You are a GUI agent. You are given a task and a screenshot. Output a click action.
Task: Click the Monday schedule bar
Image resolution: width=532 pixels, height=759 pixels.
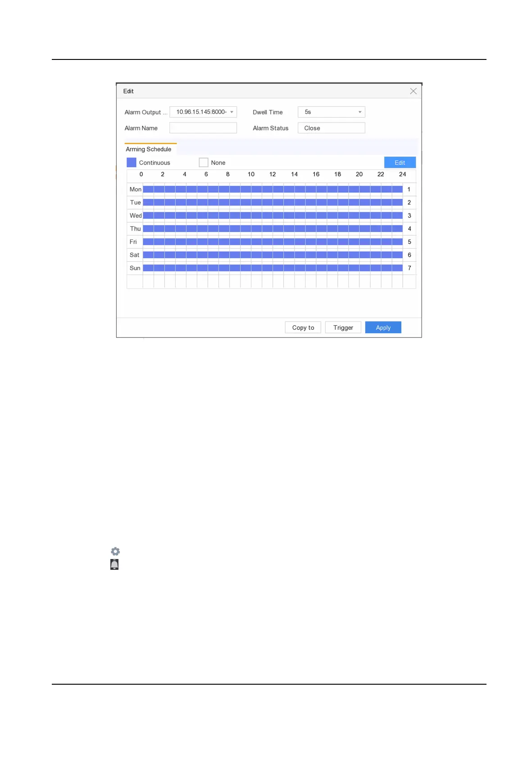tap(273, 190)
